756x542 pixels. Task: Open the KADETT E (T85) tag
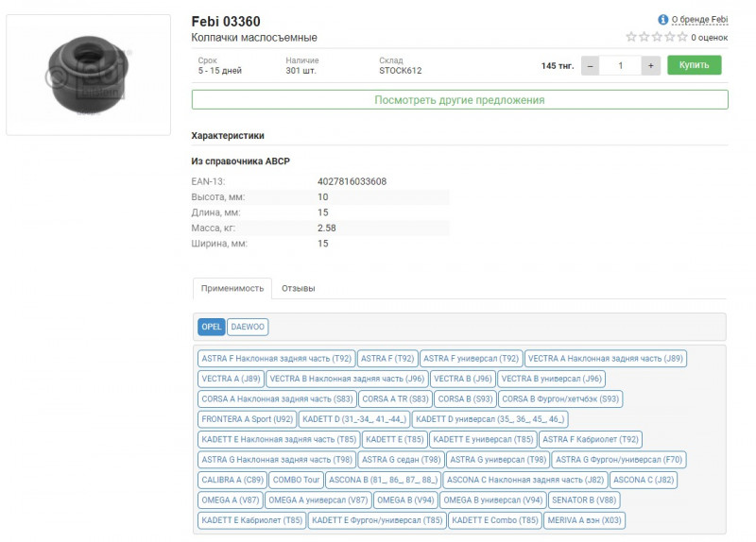[x=394, y=439]
